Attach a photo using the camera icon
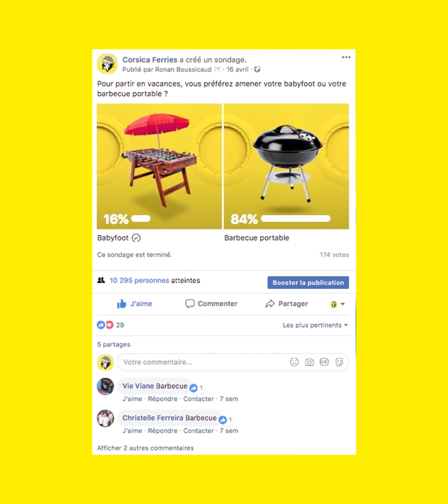Viewport: 448px width, 504px height. [x=309, y=362]
